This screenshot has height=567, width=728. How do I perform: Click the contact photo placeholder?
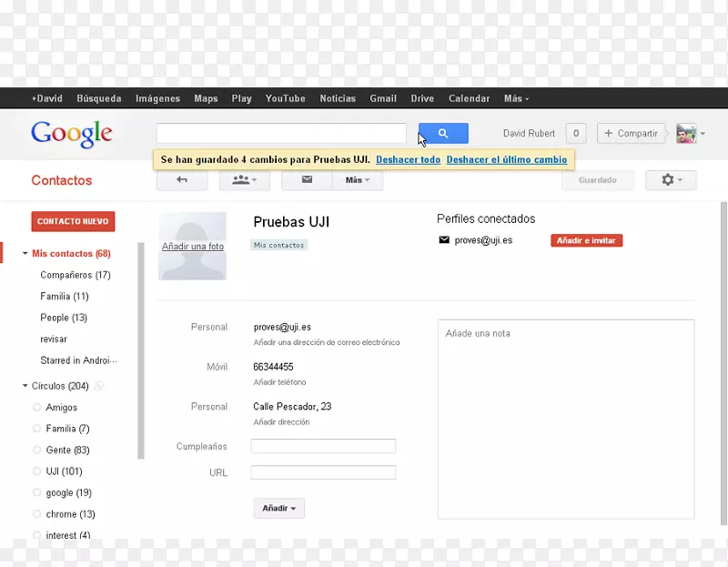click(192, 246)
